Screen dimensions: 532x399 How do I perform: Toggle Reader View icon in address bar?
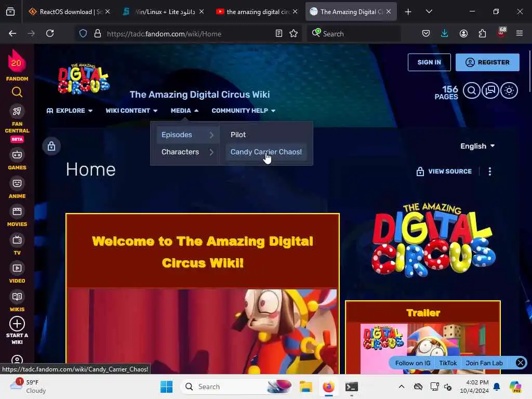(279, 33)
